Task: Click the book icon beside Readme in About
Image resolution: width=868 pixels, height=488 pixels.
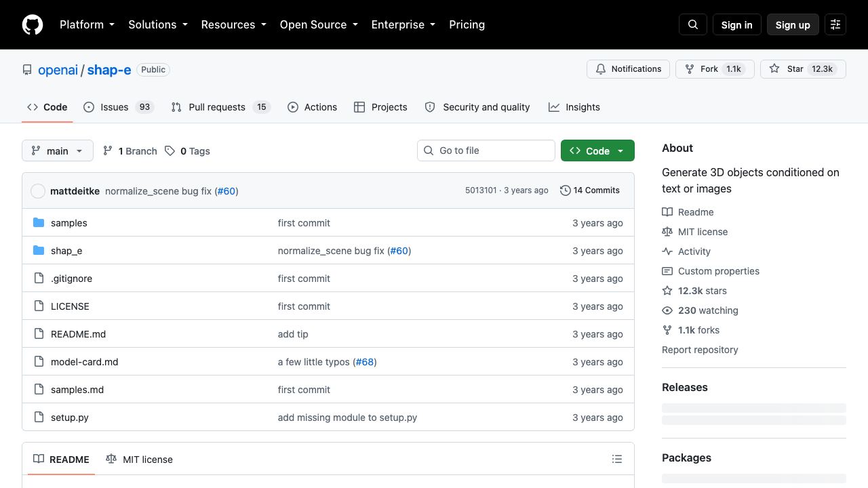Action: tap(667, 212)
